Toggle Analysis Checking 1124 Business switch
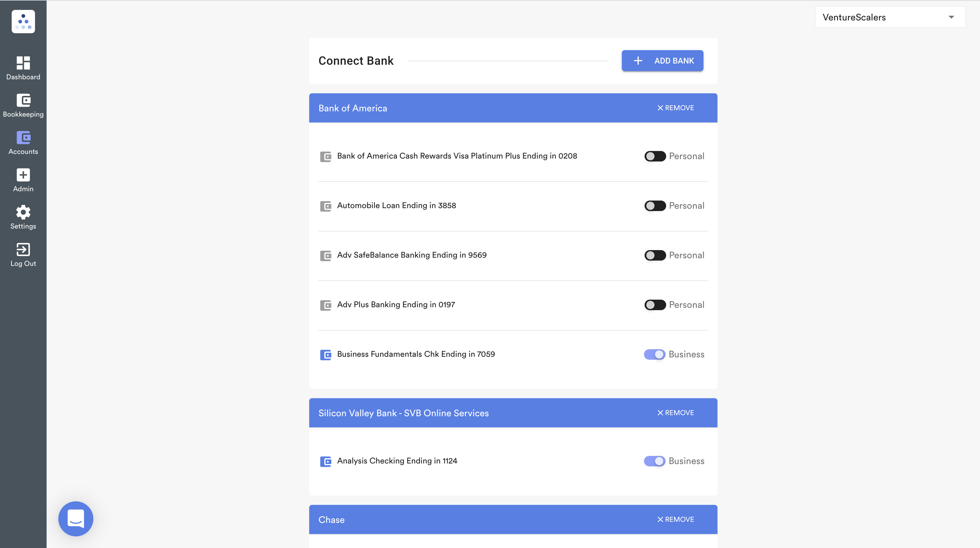The height and width of the screenshot is (548, 980). 655,461
